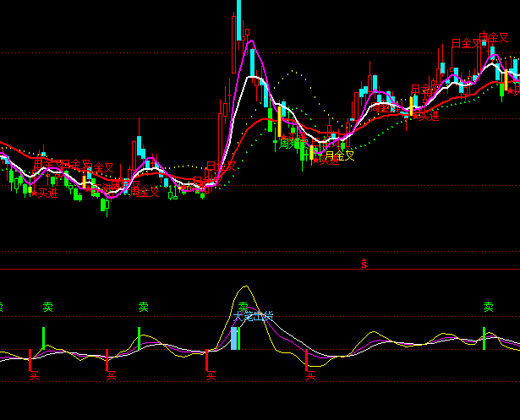Viewport: 520px width, 420px height.
Task: Select the rightmost green 卖 sell marker
Action: tap(488, 307)
